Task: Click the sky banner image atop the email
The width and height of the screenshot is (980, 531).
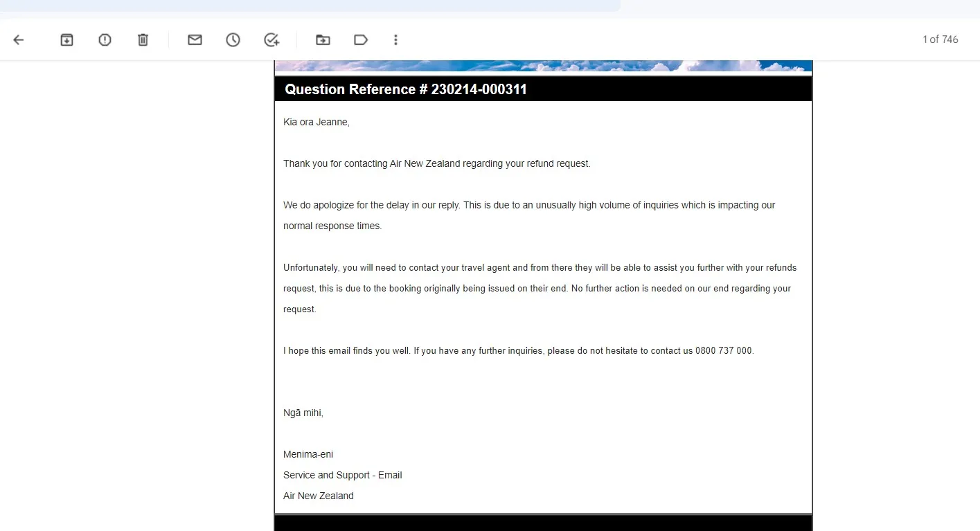Action: click(543, 66)
